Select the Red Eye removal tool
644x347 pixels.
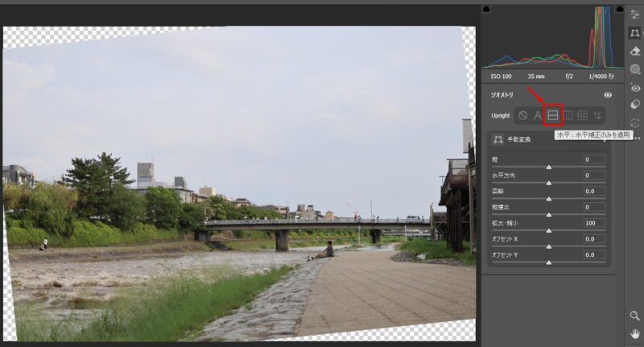(x=635, y=88)
